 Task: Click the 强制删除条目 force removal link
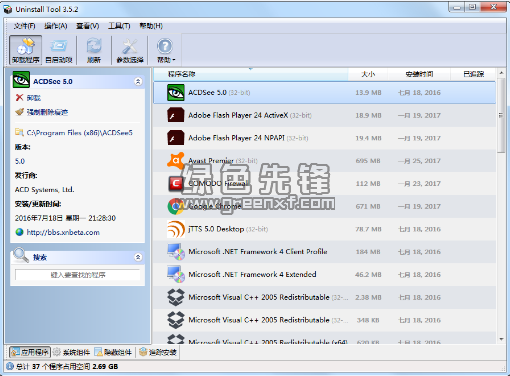(47, 112)
